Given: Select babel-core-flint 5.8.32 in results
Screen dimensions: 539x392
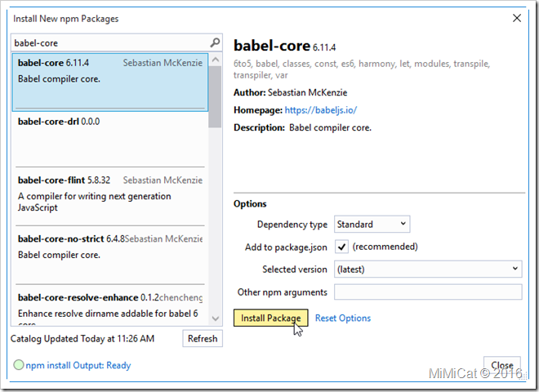Looking at the screenshot, I should click(x=110, y=199).
